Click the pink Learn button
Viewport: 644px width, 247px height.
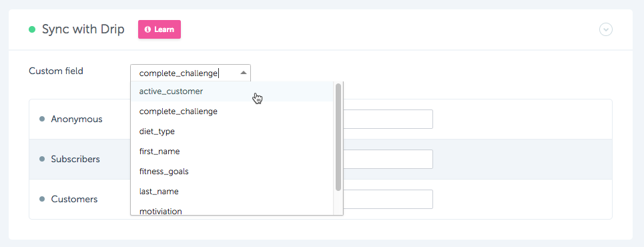[x=159, y=29]
